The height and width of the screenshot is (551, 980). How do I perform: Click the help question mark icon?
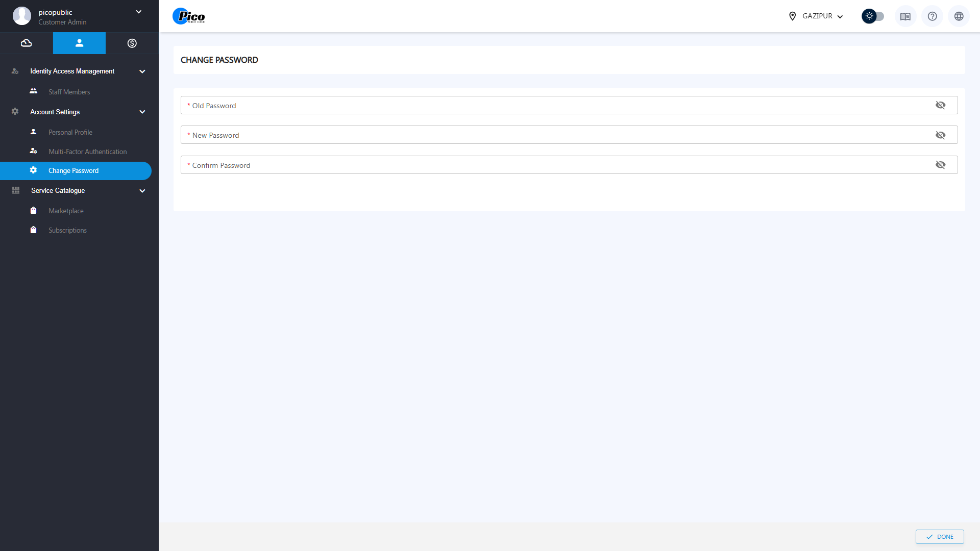[x=932, y=16]
